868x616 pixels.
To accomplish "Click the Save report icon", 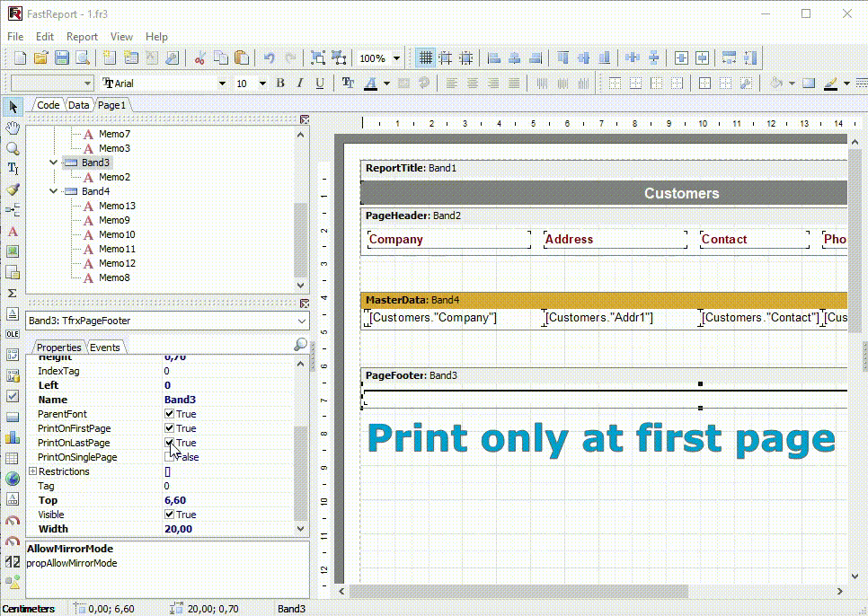I will tap(62, 58).
